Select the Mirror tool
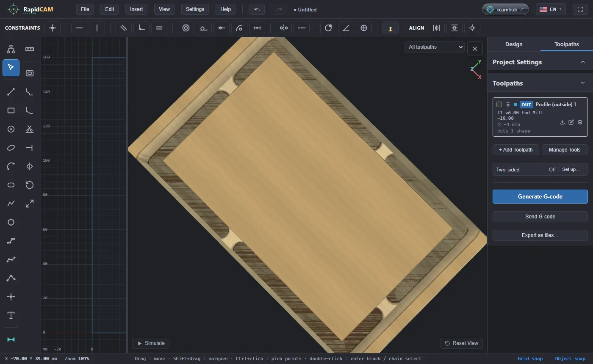 tap(30, 166)
